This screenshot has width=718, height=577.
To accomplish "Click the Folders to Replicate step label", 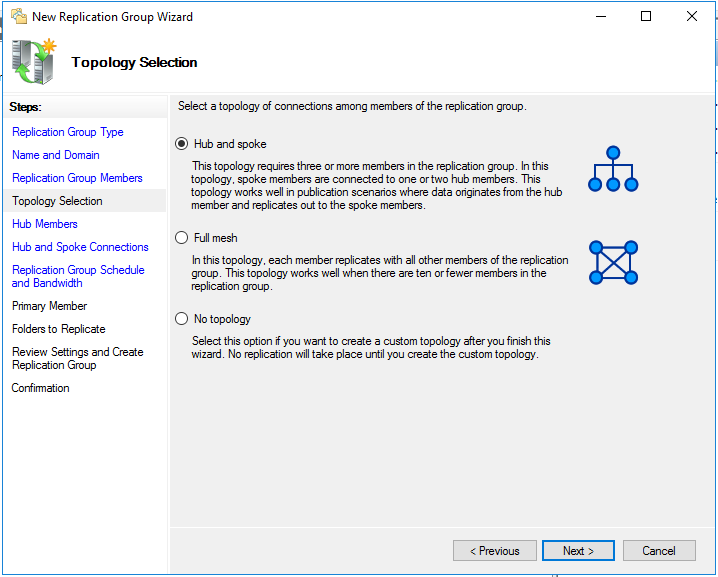I will pyautogui.click(x=59, y=329).
